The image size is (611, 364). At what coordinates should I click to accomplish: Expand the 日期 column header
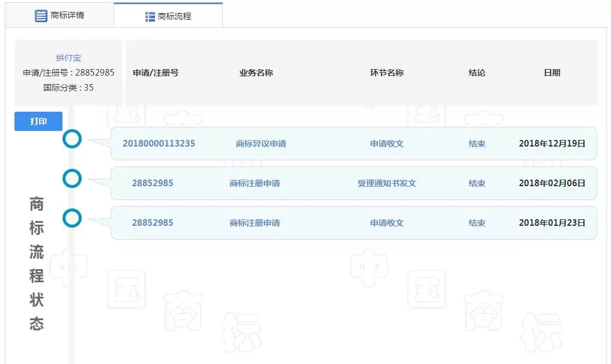pyautogui.click(x=552, y=72)
